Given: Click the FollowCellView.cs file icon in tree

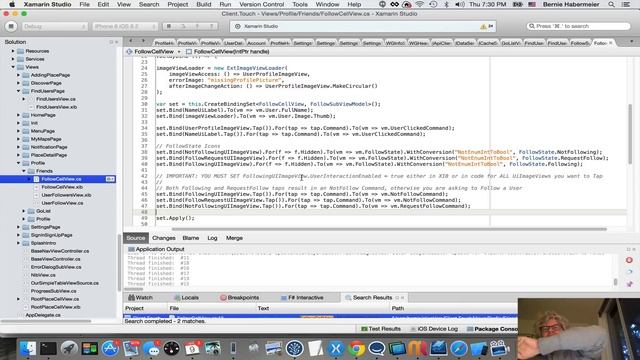Looking at the screenshot, I should [x=36, y=179].
